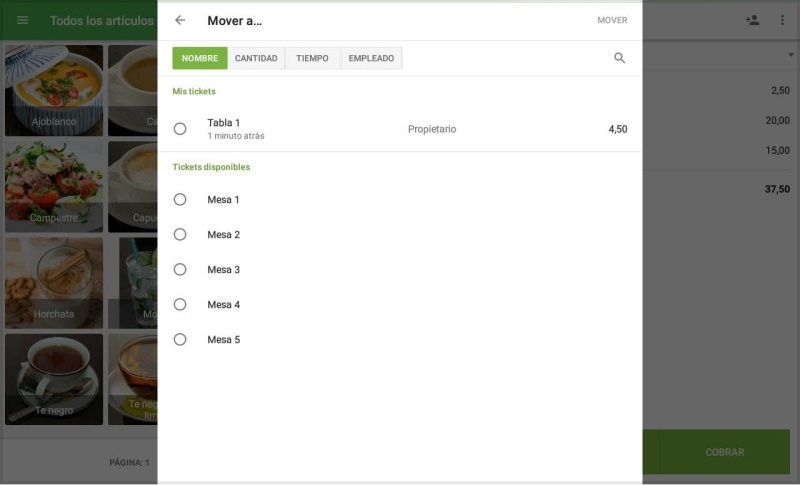Open the Campestre salad thumbnail

(x=54, y=187)
